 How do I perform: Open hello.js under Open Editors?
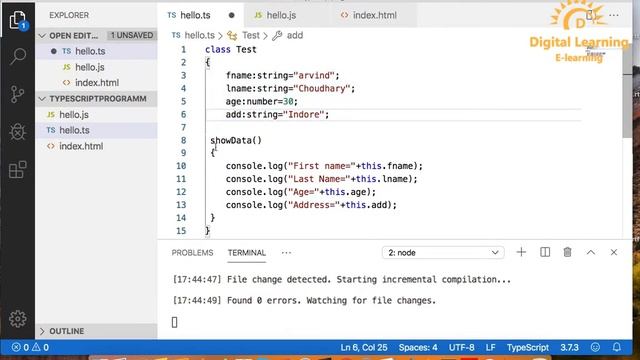(96, 67)
